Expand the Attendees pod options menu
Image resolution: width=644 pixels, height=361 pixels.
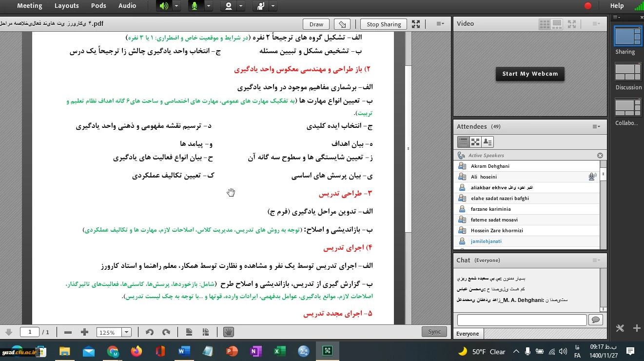pos(596,126)
